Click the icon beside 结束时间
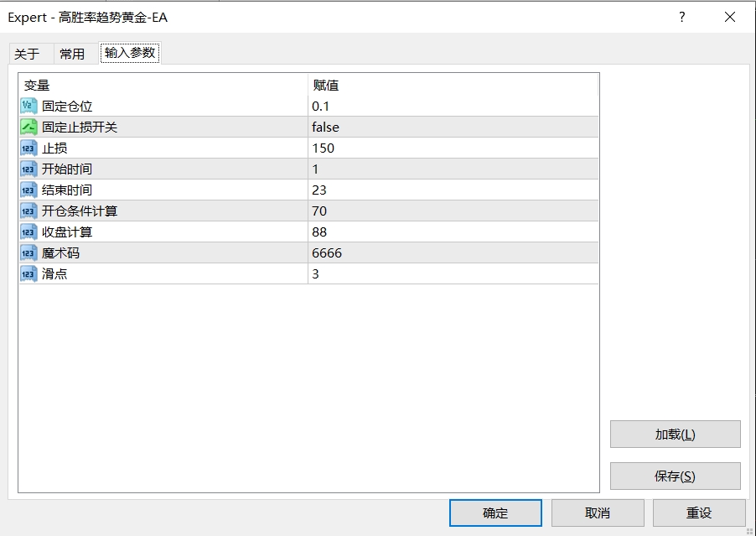756x536 pixels. click(28, 190)
